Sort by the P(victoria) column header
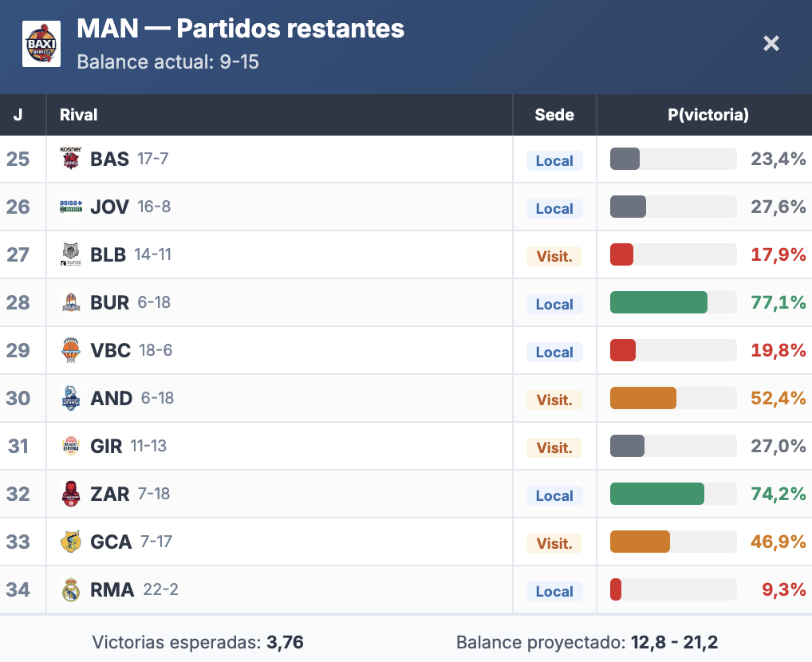This screenshot has width=812, height=662. [708, 115]
